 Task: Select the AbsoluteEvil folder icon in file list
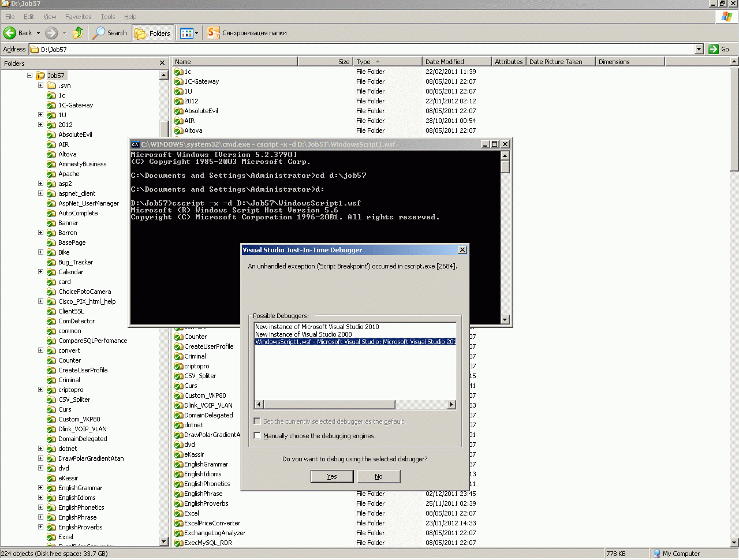click(x=179, y=111)
